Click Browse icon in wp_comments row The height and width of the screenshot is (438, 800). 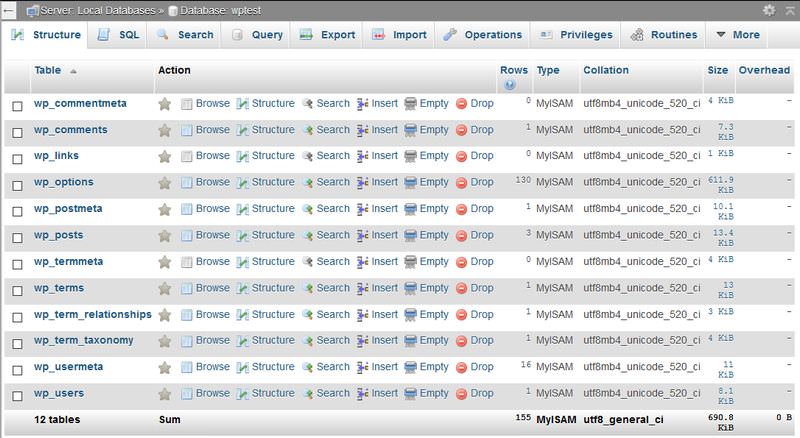pos(187,131)
